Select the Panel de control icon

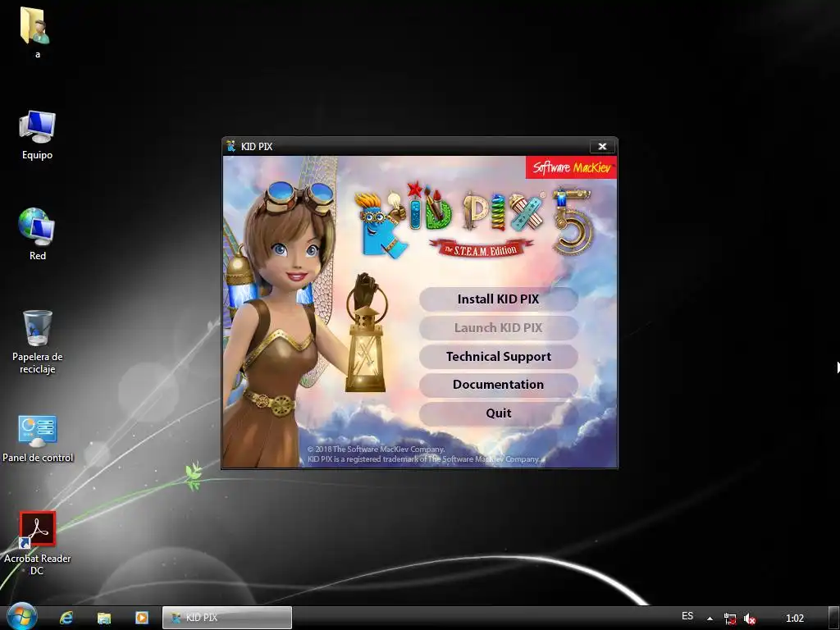[37, 439]
